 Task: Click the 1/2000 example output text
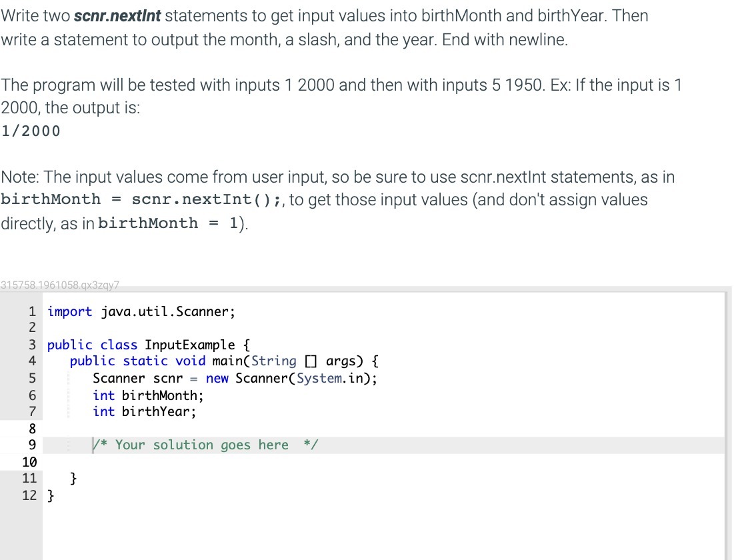[x=30, y=131]
